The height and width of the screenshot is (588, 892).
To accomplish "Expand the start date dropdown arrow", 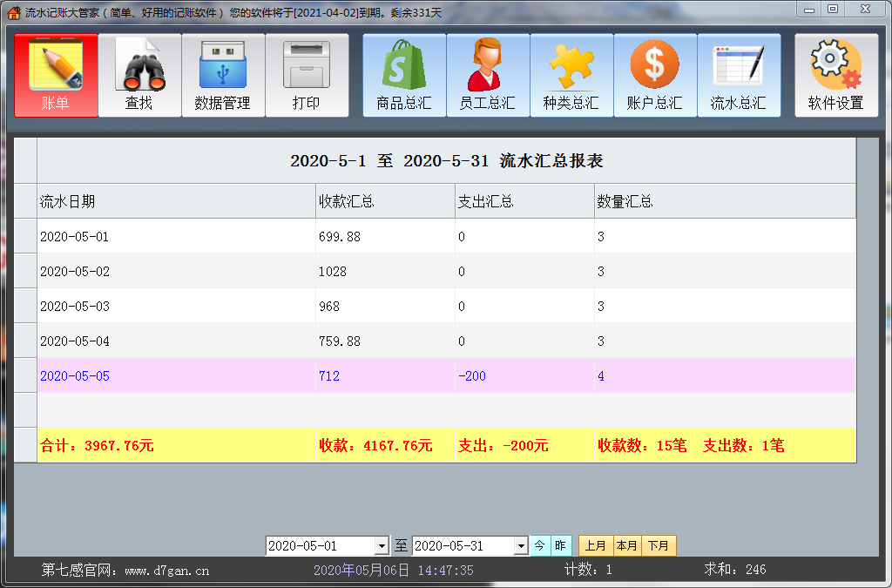I will [x=381, y=546].
